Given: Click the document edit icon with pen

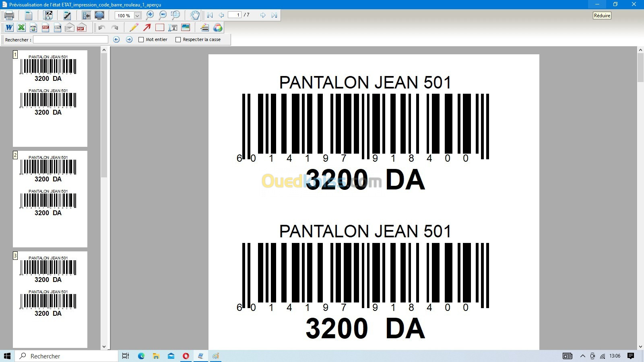Looking at the screenshot, I should 67,15.
